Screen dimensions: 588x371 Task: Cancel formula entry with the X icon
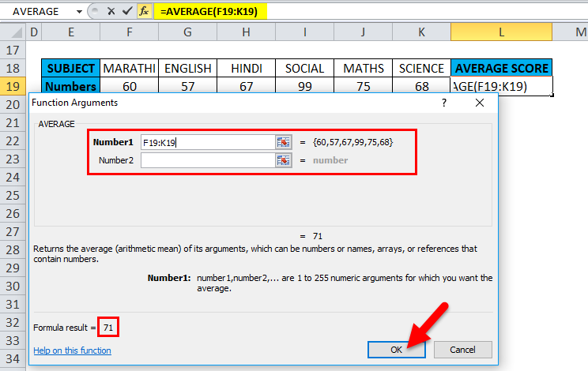(111, 11)
